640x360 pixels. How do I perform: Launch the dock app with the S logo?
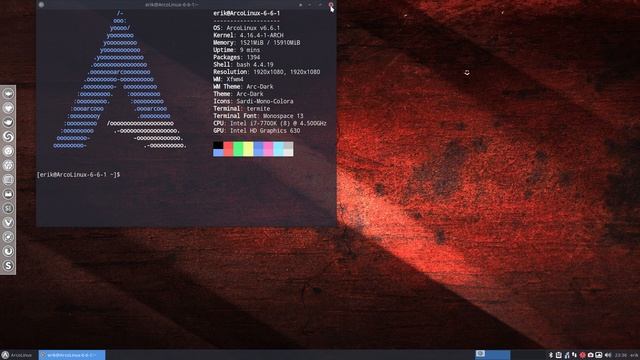[x=8, y=266]
